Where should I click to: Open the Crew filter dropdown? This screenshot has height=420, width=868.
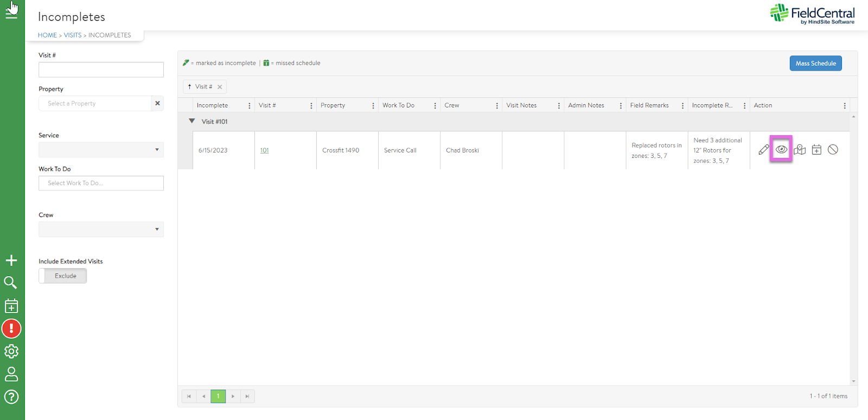coord(101,230)
